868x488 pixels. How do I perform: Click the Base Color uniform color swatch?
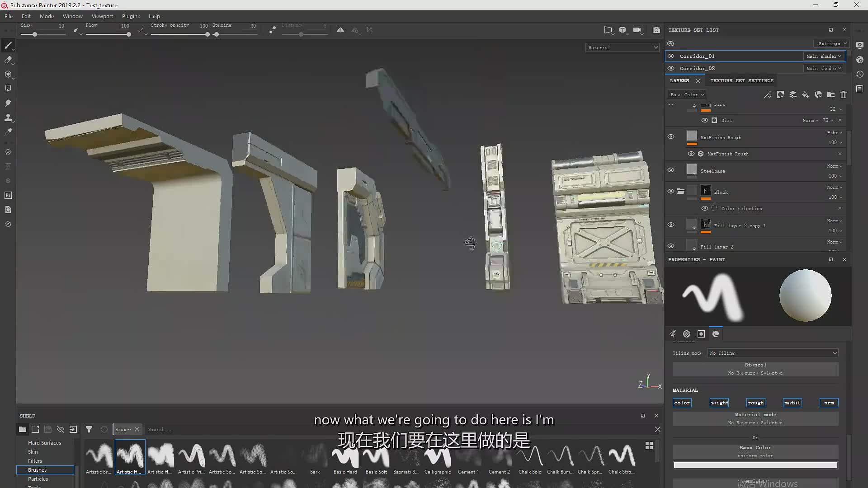point(755,465)
